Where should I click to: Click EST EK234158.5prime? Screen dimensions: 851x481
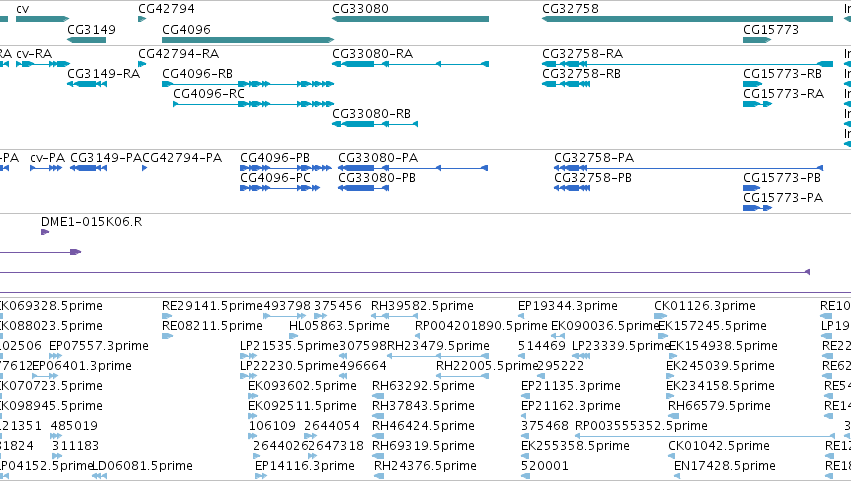pos(670,396)
